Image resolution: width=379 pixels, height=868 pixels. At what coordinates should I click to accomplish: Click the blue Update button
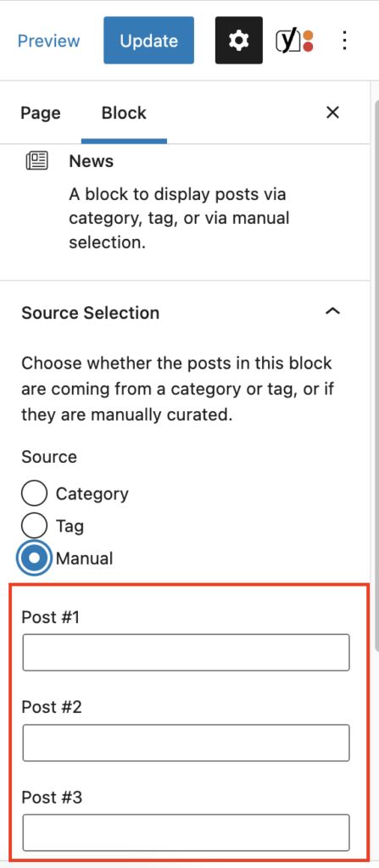click(149, 41)
